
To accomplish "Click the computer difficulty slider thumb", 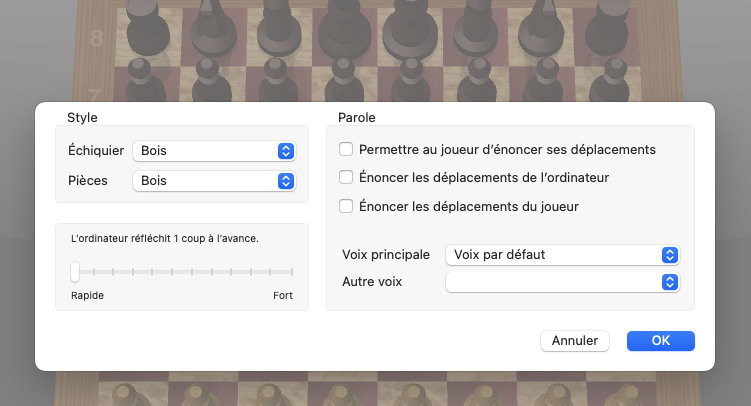I will [75, 272].
